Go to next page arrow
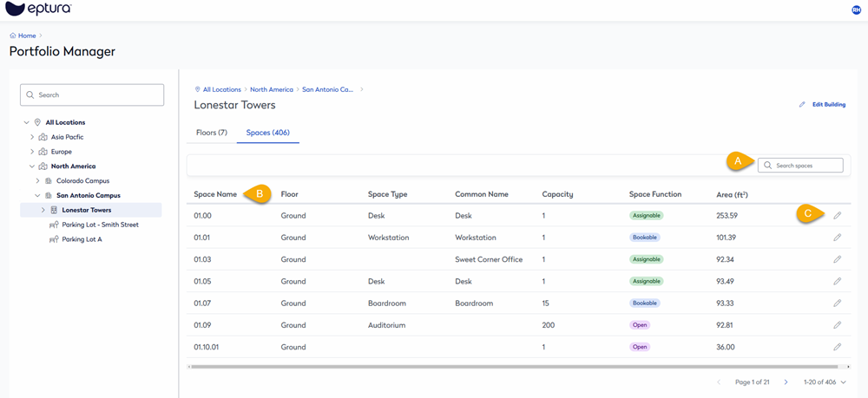Viewport: 868px width, 398px height. click(x=786, y=382)
